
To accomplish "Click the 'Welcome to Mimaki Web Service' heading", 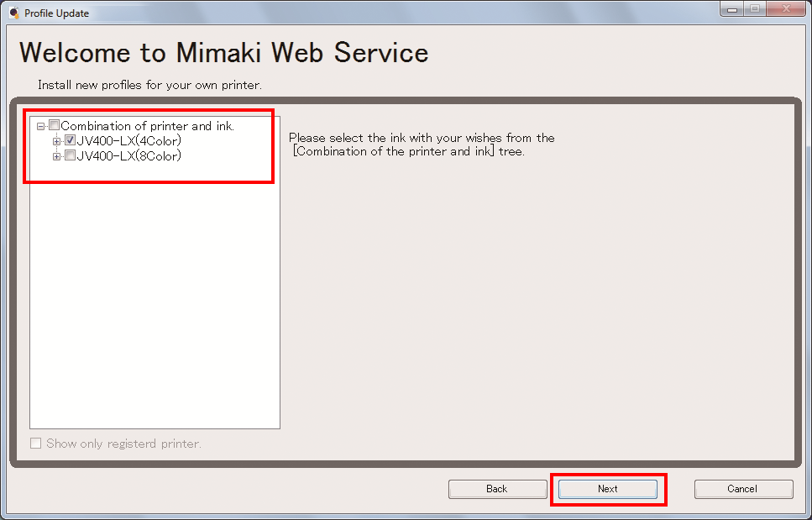I will (x=223, y=52).
